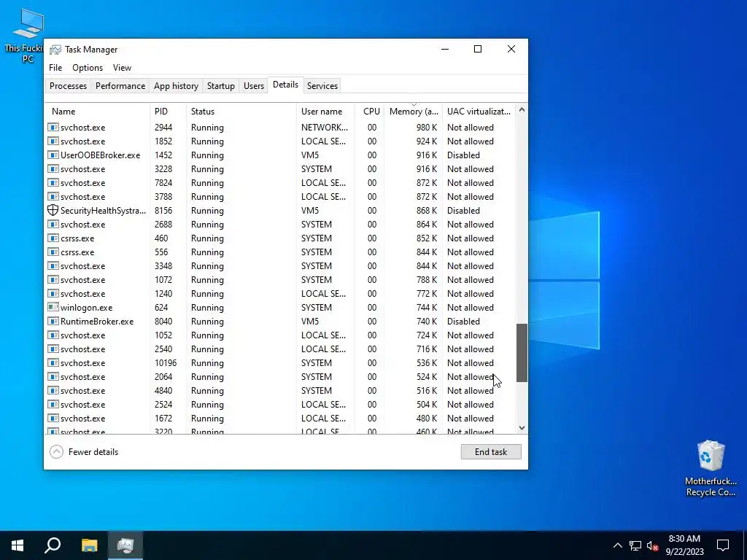Screen dimensions: 747x560
Task: Click the SecurityHealthSystray shield icon
Action: coord(53,210)
